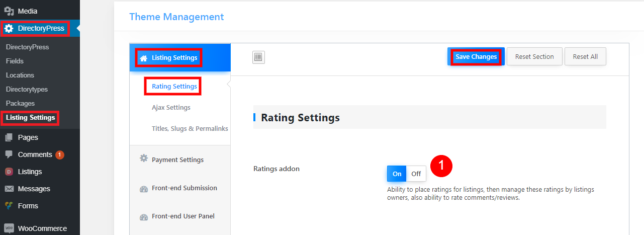Image resolution: width=644 pixels, height=235 pixels.
Task: Click the DirectoryPress gear icon
Action: pos(9,29)
